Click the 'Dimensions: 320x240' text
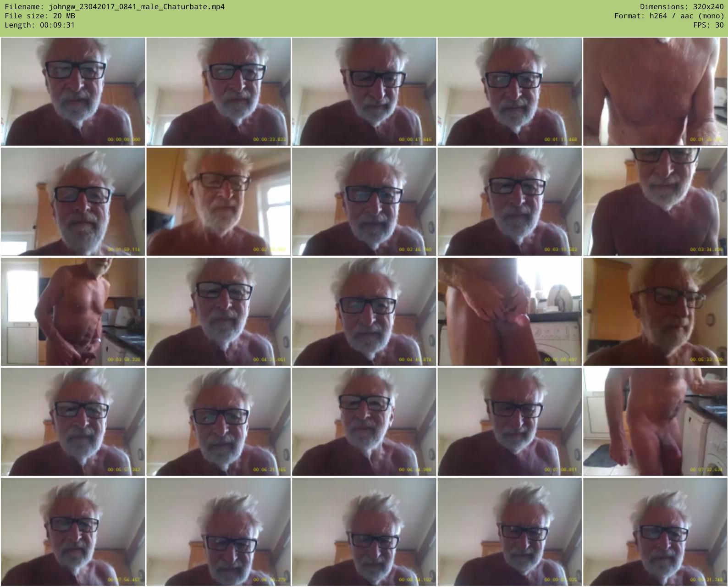 pos(682,7)
